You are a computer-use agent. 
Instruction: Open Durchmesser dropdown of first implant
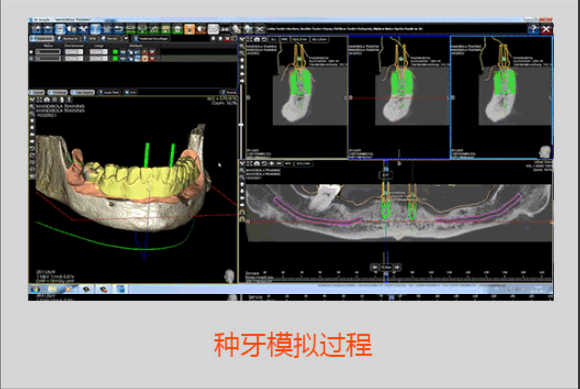click(x=74, y=52)
